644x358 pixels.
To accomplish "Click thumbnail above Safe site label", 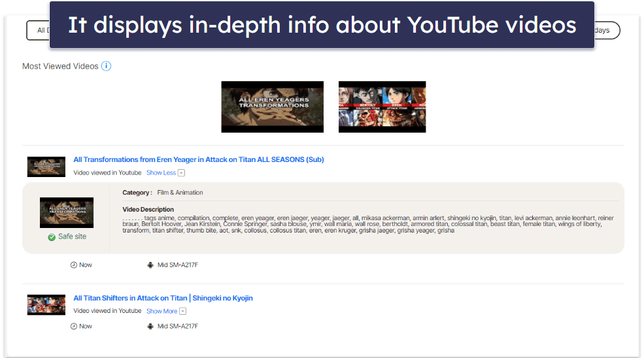I will 67,213.
